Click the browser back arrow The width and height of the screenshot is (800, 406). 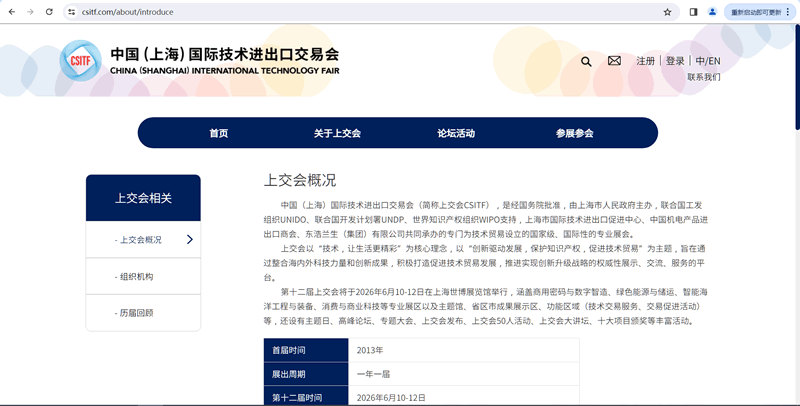pos(11,12)
